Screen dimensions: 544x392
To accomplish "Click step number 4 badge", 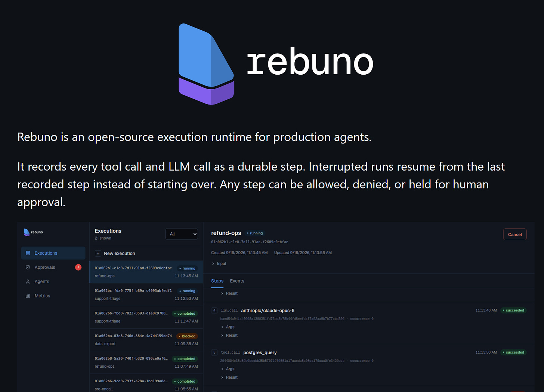I will tap(214, 311).
